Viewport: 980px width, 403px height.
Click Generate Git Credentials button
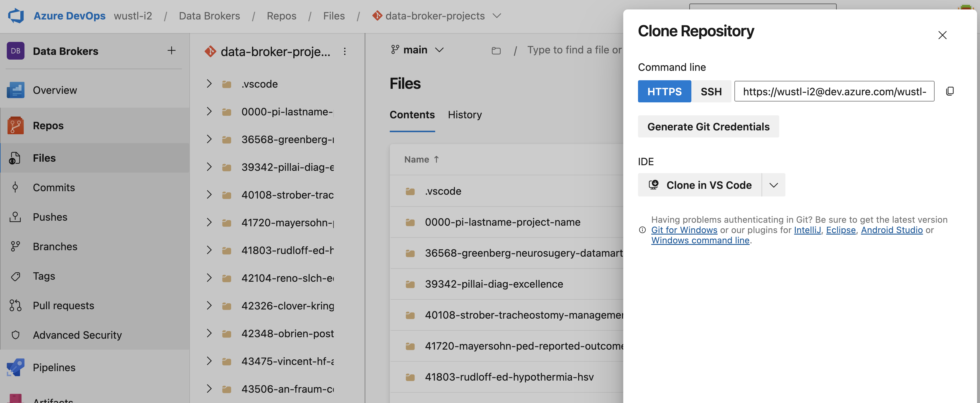pos(708,126)
